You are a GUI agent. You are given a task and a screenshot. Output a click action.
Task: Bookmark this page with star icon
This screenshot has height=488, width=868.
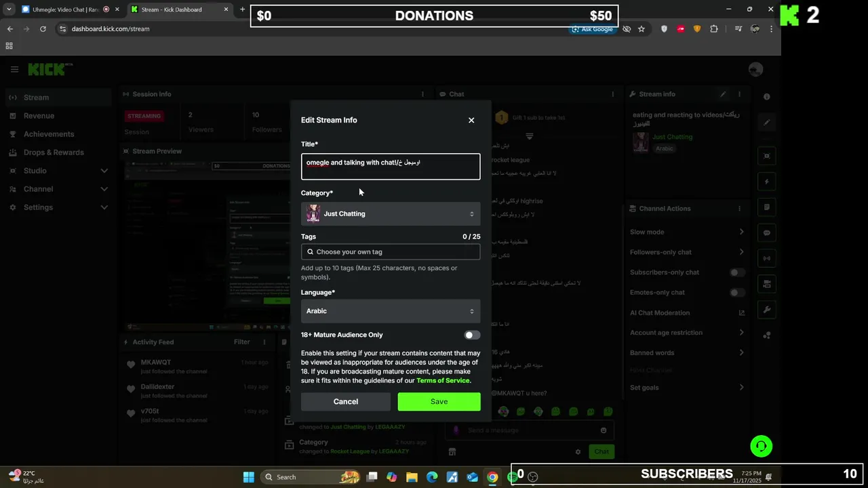click(x=642, y=29)
